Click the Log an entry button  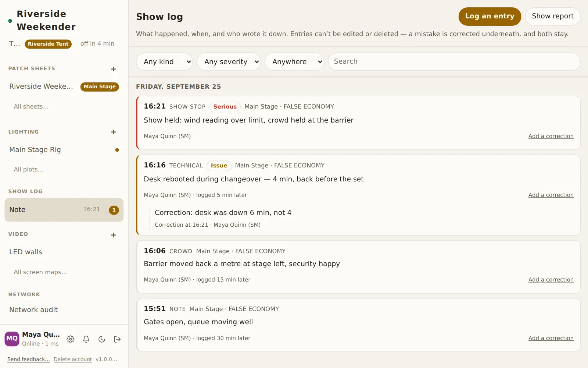pyautogui.click(x=490, y=17)
